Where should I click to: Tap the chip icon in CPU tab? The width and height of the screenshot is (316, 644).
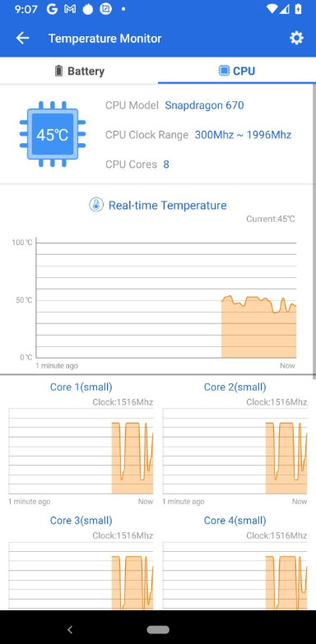tap(224, 71)
